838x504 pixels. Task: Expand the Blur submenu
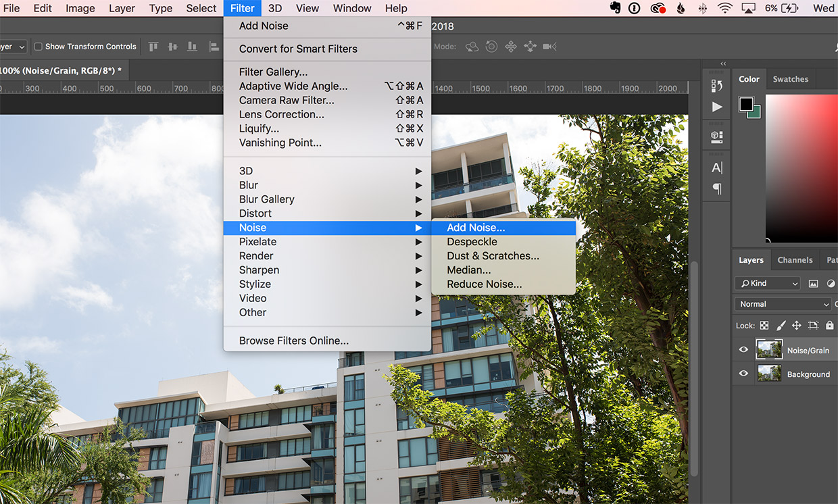coord(327,185)
